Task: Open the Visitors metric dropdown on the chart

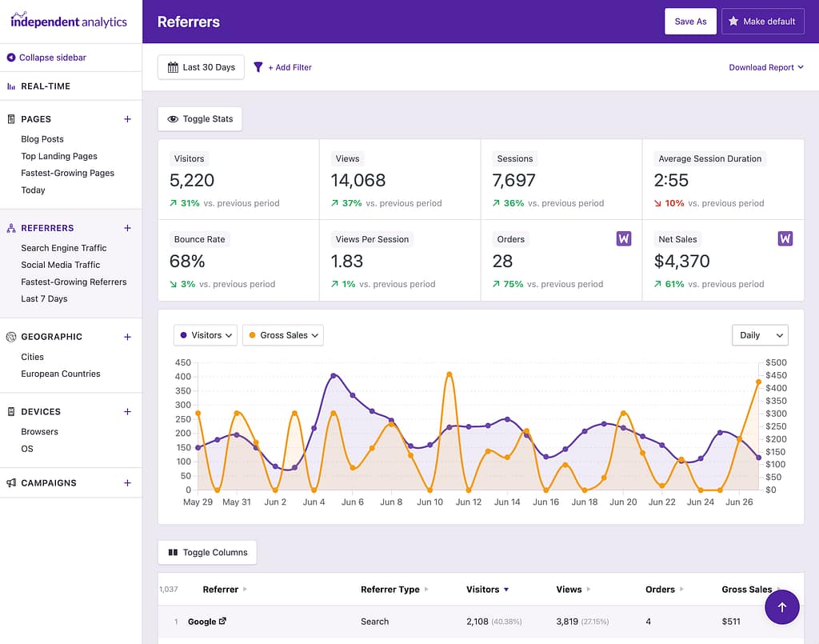Action: 205,335
